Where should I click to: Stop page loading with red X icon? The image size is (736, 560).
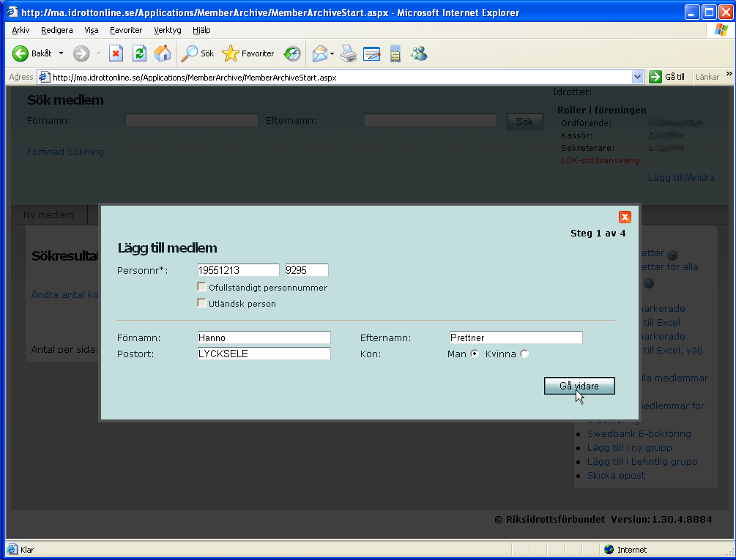tap(116, 53)
